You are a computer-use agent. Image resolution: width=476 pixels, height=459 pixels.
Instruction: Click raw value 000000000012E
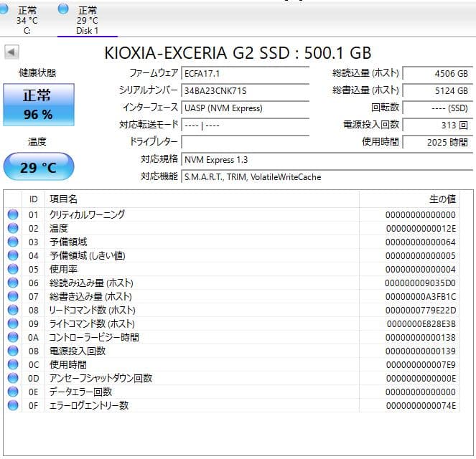(x=421, y=229)
